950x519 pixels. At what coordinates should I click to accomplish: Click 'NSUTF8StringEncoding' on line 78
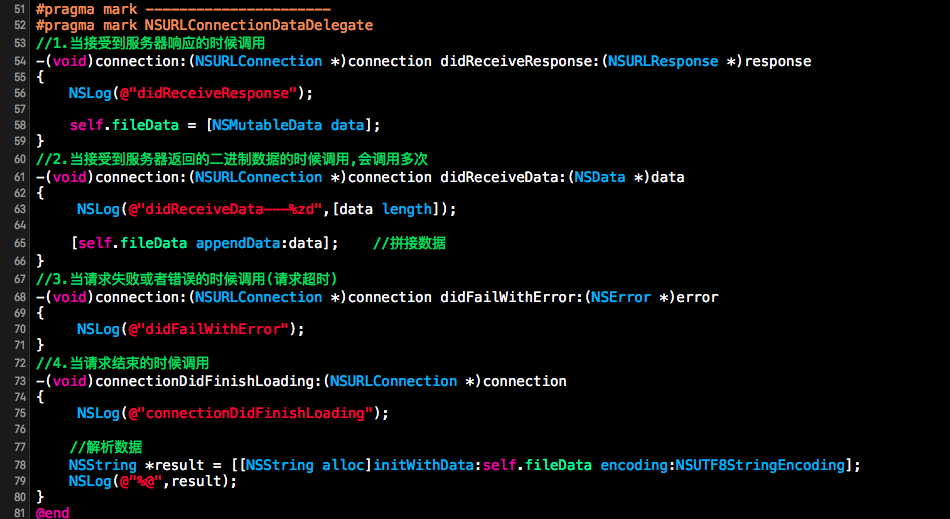pyautogui.click(x=760, y=465)
